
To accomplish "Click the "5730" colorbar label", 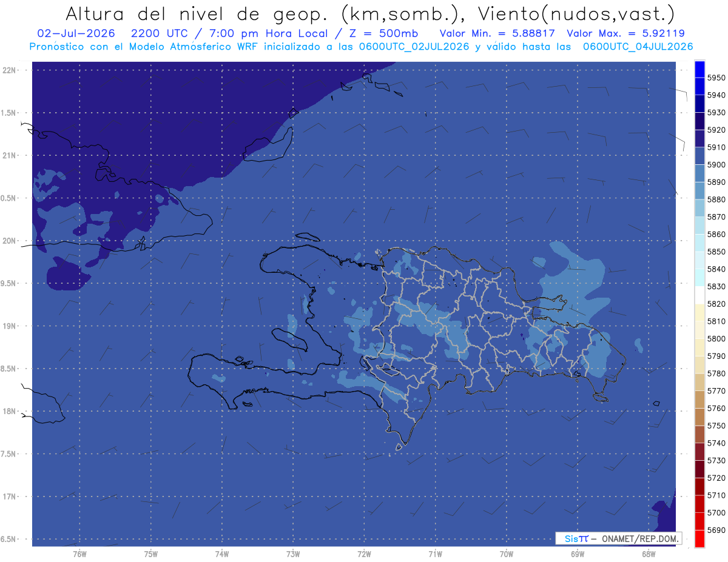I will coord(716,461).
